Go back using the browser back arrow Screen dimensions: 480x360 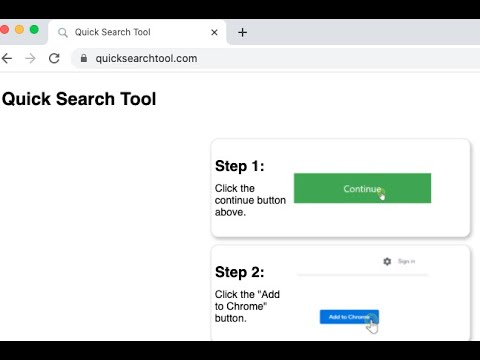click(x=7, y=58)
